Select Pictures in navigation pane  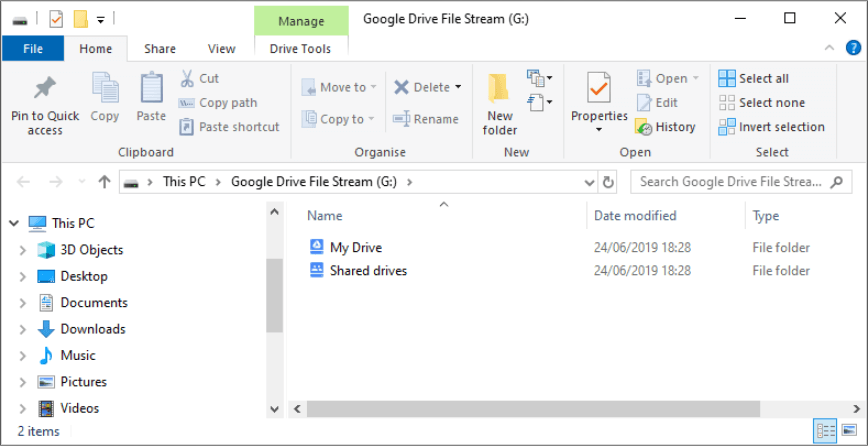pyautogui.click(x=72, y=382)
